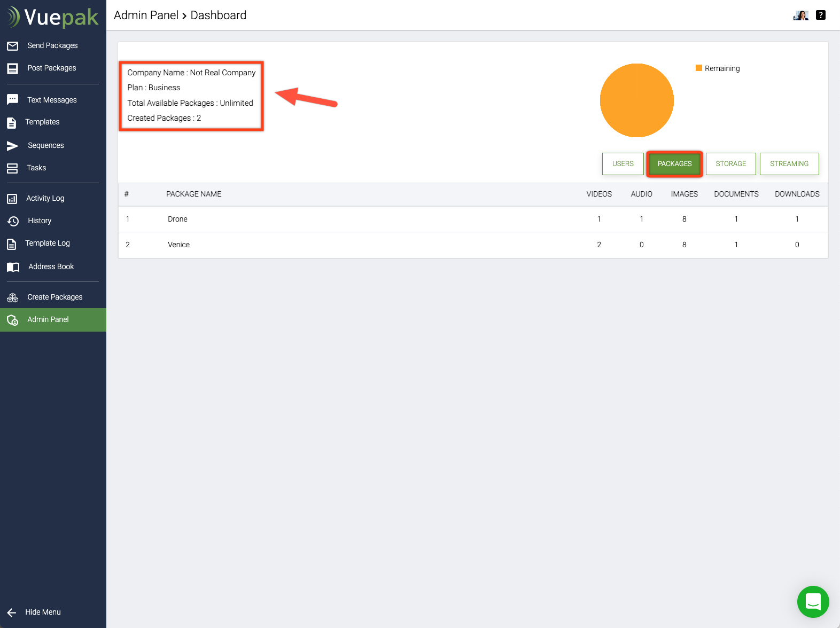Click PACKAGE NAME column header
Image resolution: width=840 pixels, height=628 pixels.
coord(193,194)
